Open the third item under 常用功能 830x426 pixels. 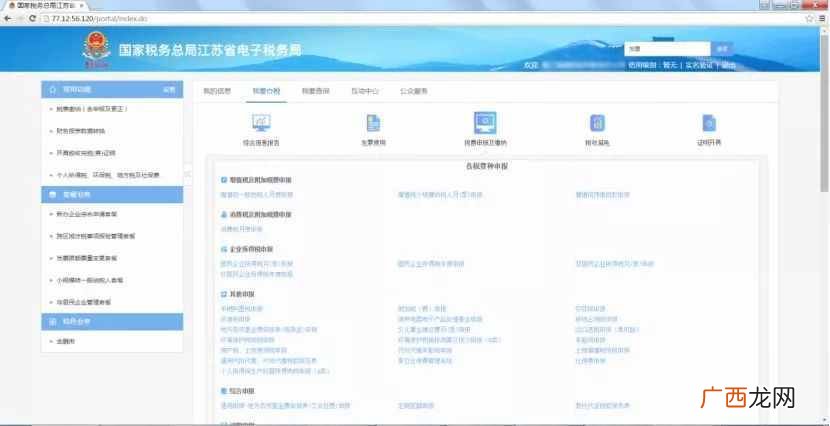(86, 153)
